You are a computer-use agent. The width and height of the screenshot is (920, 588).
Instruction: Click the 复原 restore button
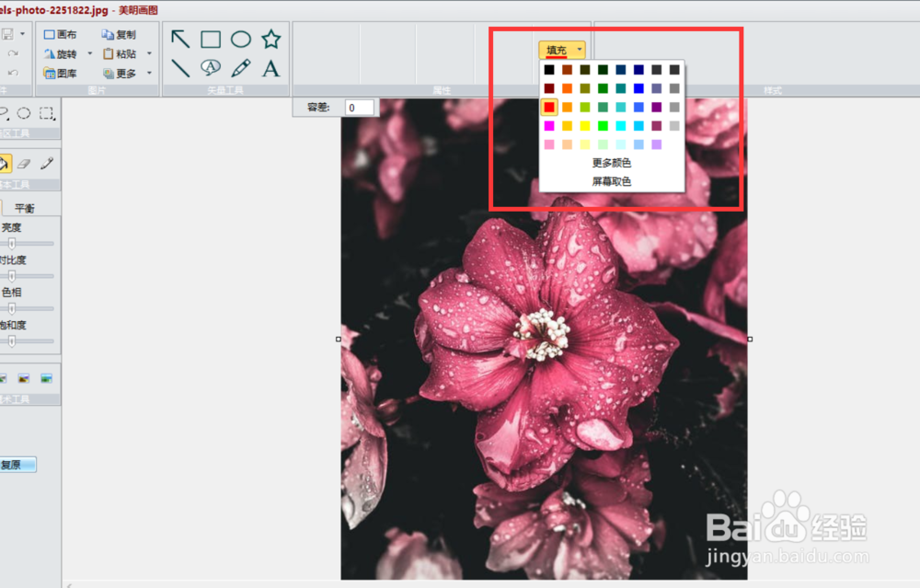[x=17, y=465]
